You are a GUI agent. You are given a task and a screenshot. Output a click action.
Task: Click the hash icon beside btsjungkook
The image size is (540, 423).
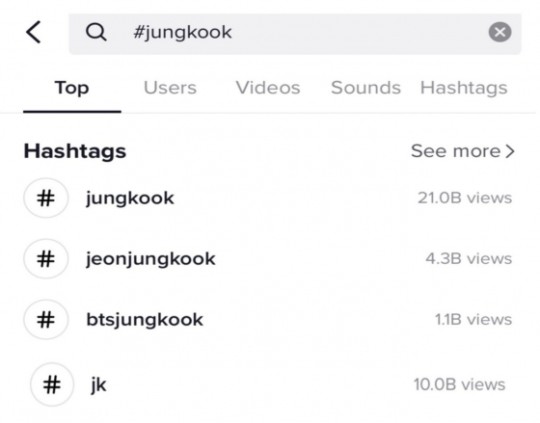tap(46, 319)
